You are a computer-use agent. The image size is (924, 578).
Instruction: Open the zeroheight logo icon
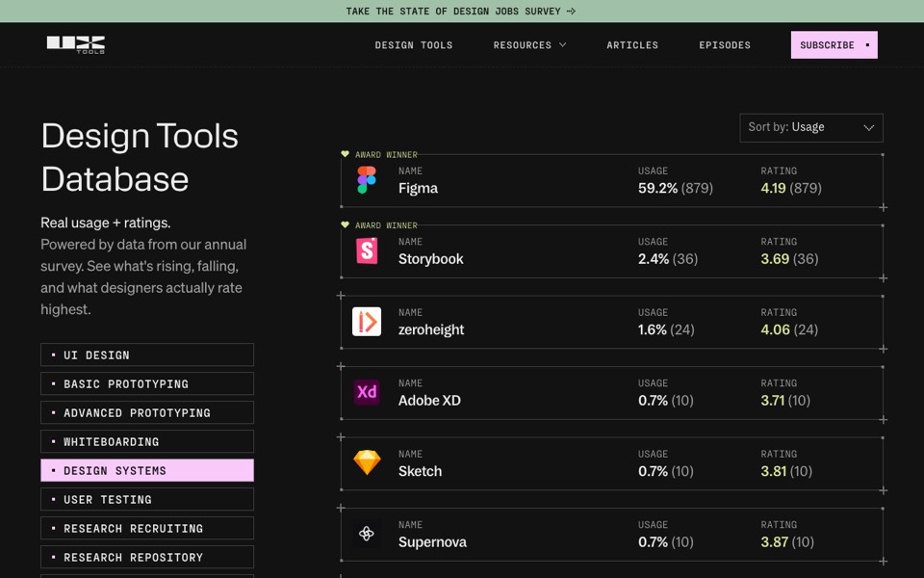[367, 322]
